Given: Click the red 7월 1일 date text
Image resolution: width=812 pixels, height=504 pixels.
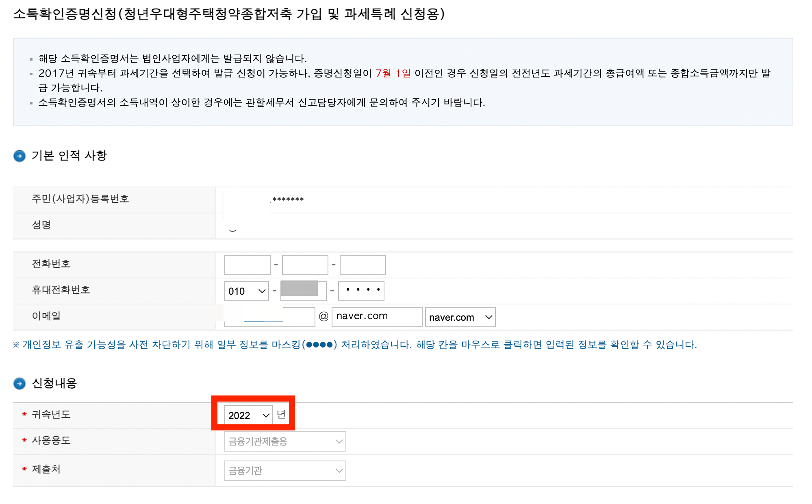Looking at the screenshot, I should pyautogui.click(x=393, y=73).
